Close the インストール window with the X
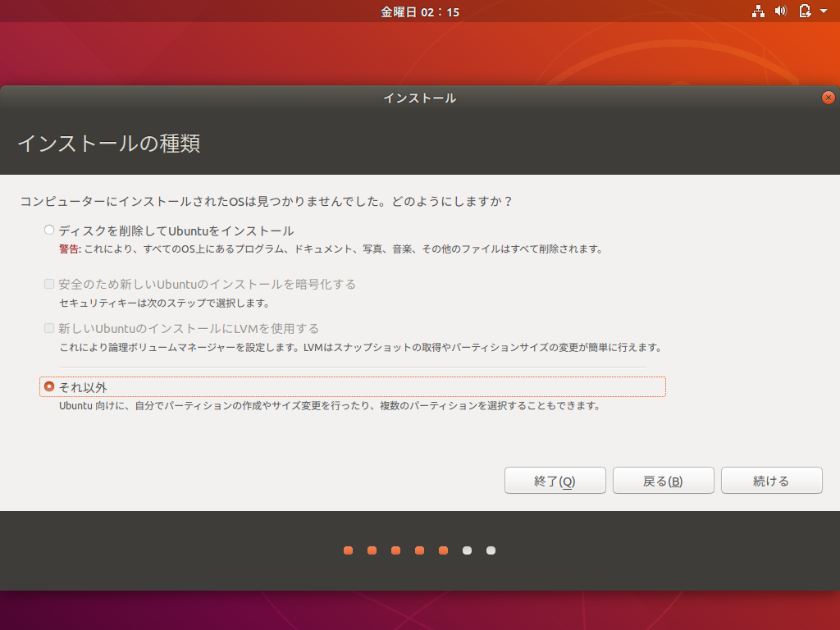The height and width of the screenshot is (630, 840). [828, 97]
